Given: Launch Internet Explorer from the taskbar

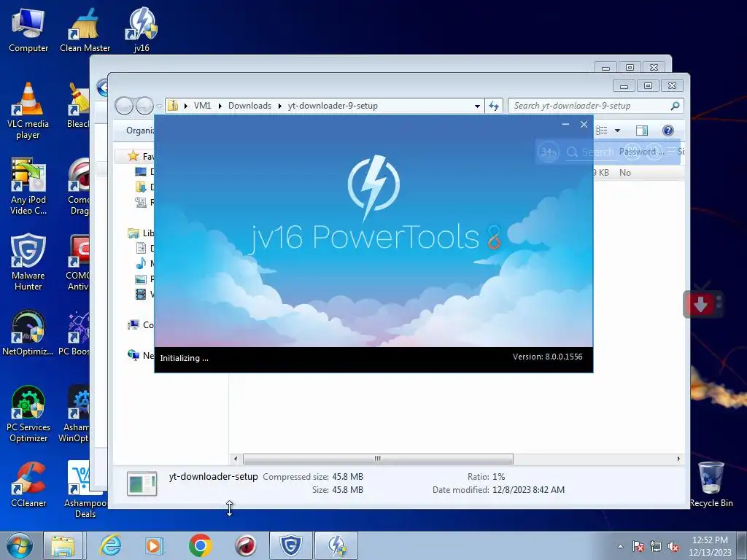Looking at the screenshot, I should [111, 545].
